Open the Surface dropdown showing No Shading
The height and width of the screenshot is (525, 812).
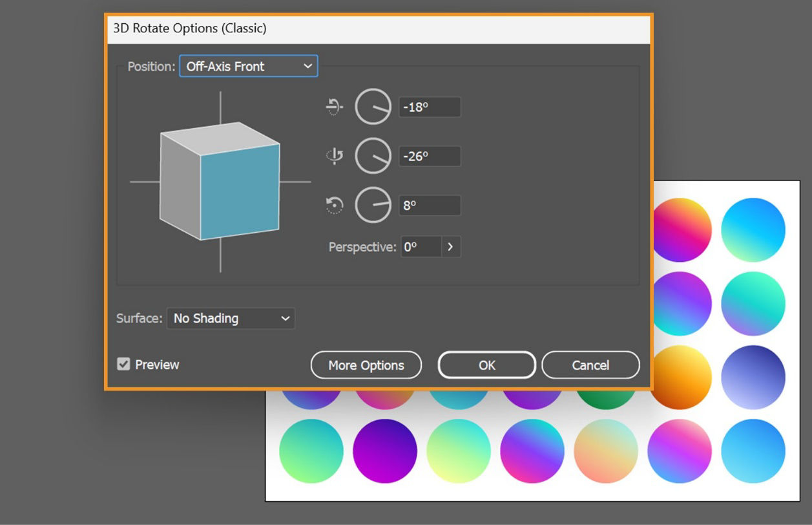click(x=230, y=318)
